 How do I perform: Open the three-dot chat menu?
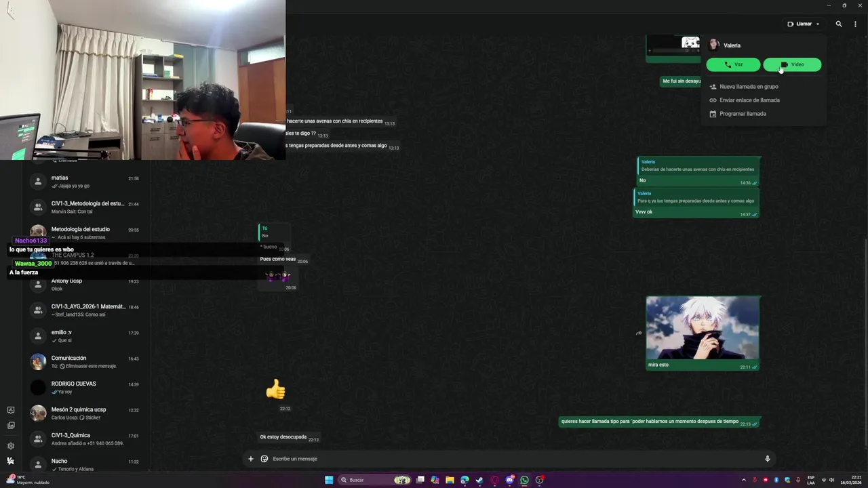click(855, 24)
